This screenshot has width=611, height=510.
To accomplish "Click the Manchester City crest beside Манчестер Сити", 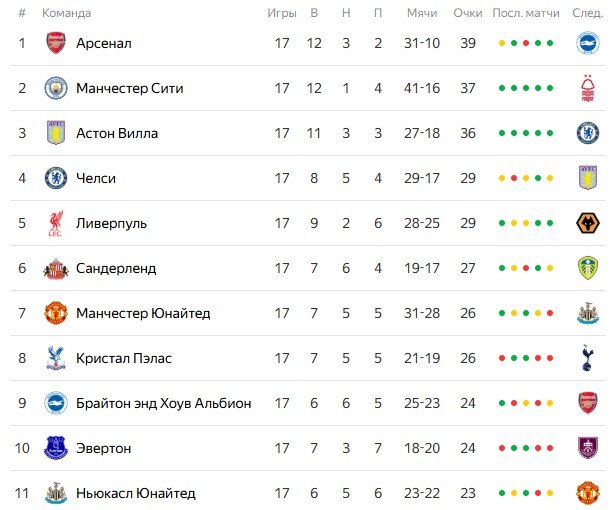I will click(x=55, y=88).
